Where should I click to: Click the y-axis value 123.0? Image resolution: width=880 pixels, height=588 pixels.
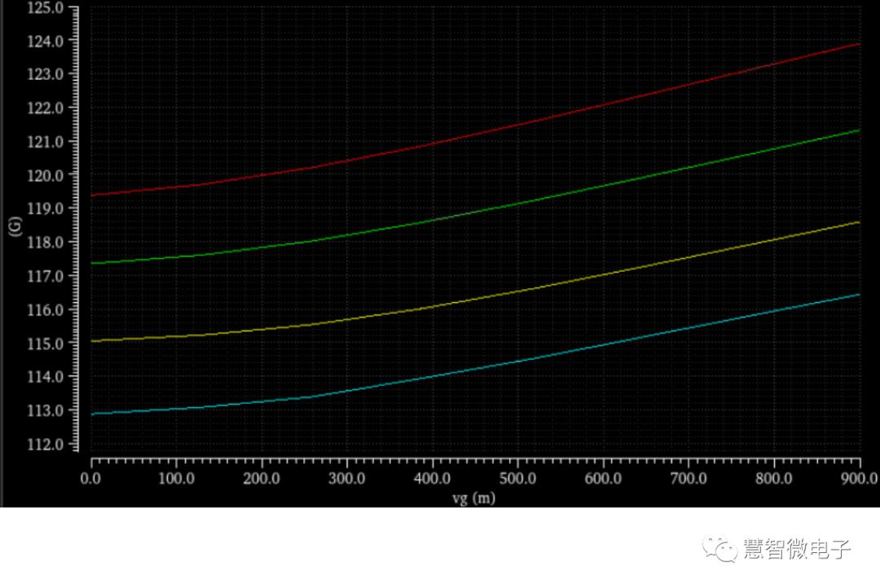46,74
